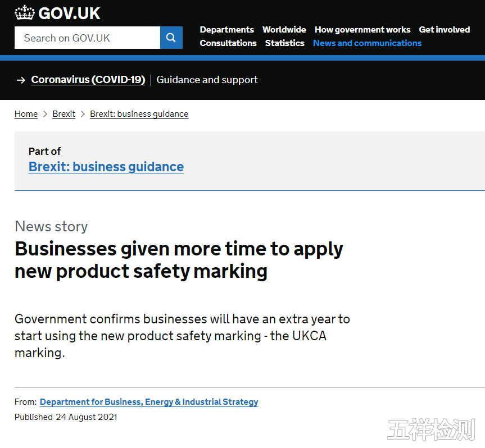Follow the large Brexit: business guidance link under Part of
The height and width of the screenshot is (448, 485).
(106, 167)
